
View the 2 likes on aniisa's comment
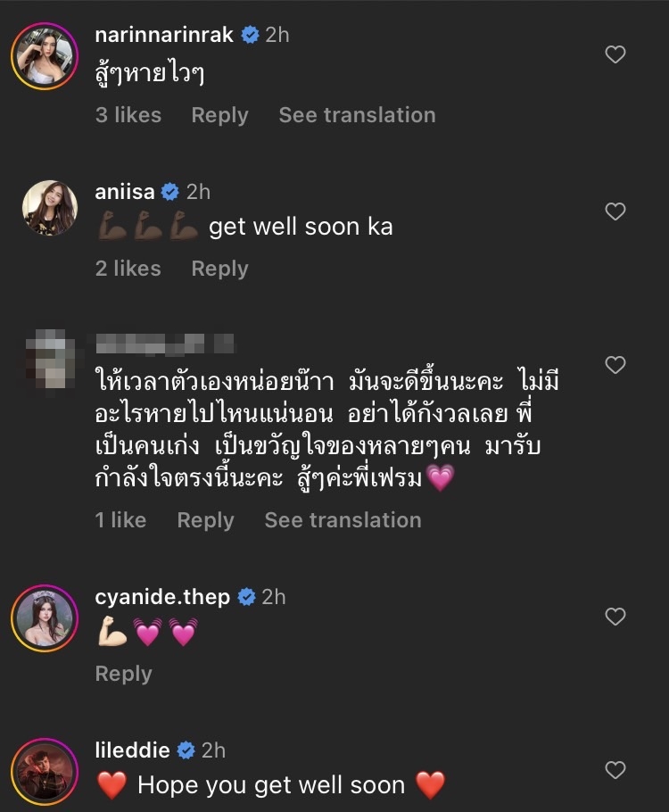coord(128,269)
